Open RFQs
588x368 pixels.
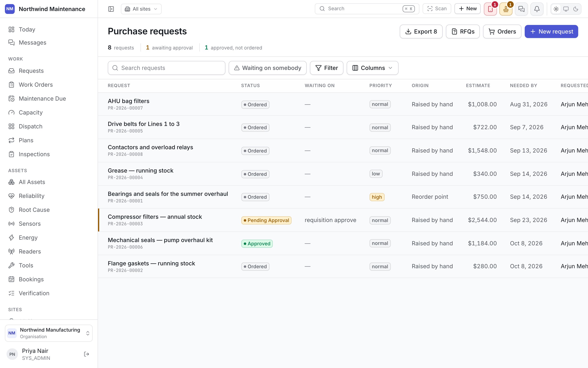463,31
